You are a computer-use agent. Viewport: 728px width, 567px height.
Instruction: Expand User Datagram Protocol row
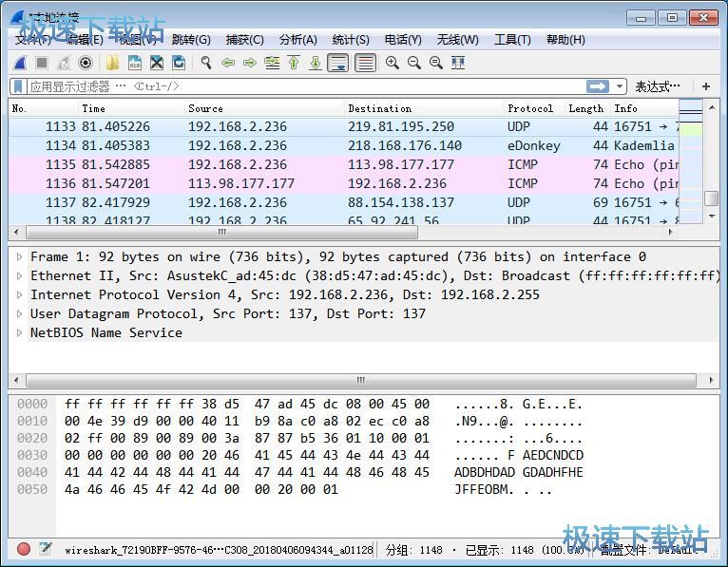point(19,313)
